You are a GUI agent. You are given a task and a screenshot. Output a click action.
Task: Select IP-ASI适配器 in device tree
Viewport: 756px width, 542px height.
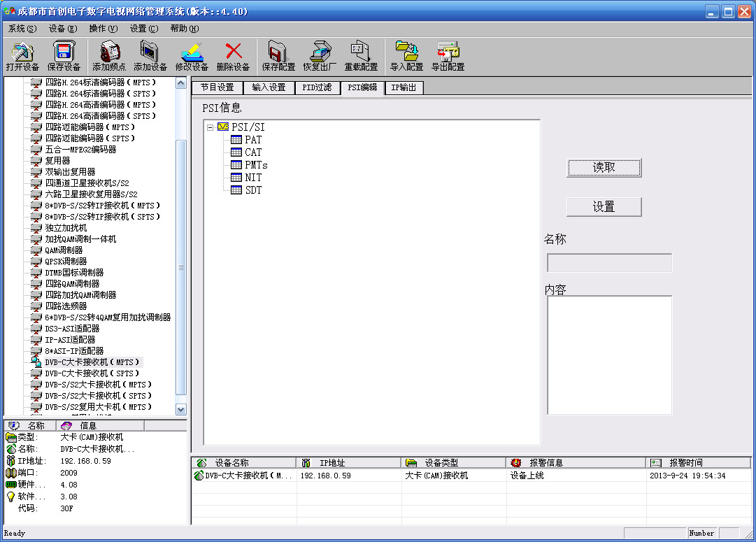[x=70, y=339]
